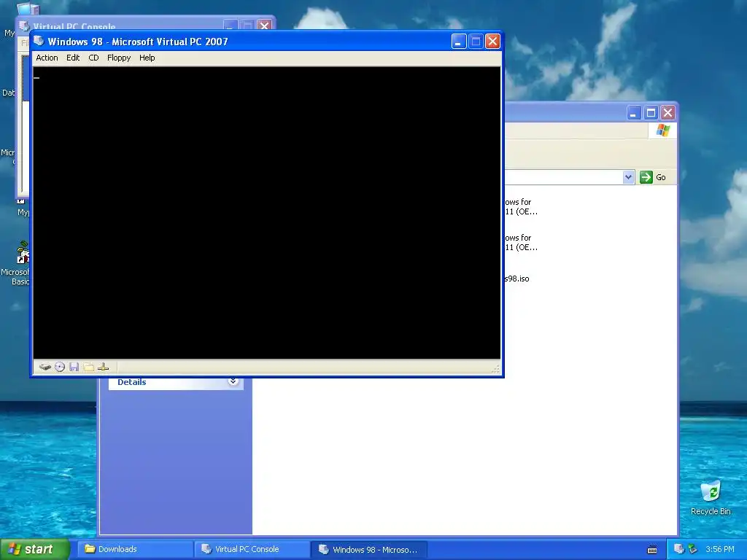
Task: Minimize the Windows 98 Virtual PC window
Action: tap(459, 42)
